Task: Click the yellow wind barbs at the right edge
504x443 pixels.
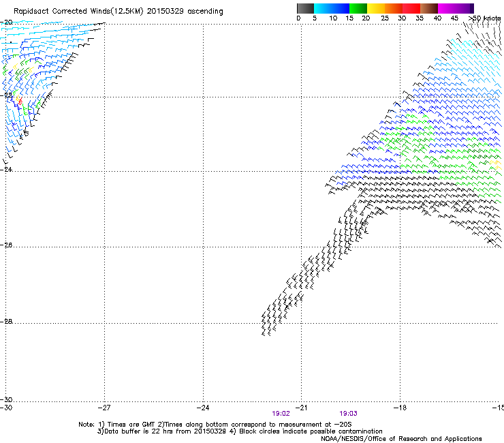Action: click(496, 165)
